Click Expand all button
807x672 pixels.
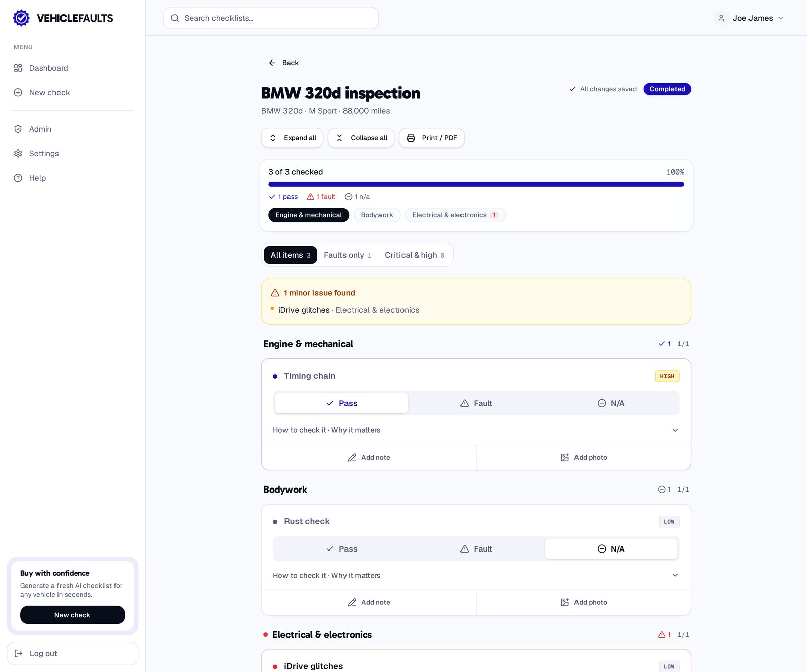coord(293,138)
